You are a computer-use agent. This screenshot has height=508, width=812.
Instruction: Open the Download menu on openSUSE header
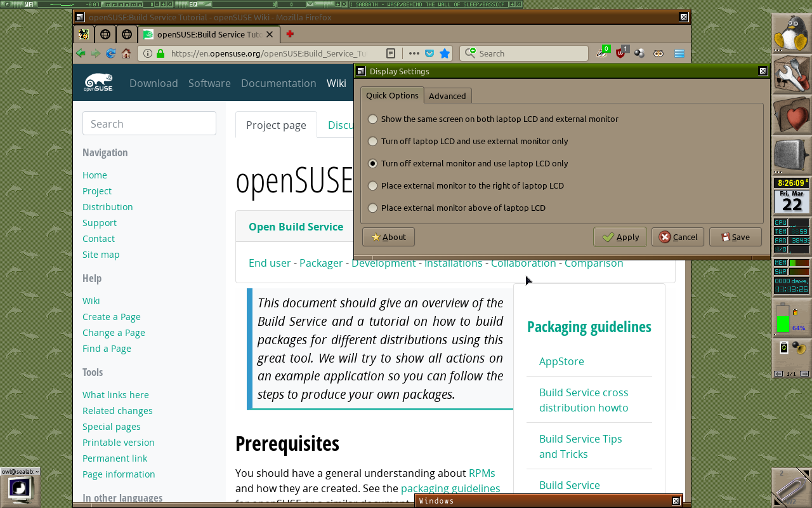click(x=154, y=83)
